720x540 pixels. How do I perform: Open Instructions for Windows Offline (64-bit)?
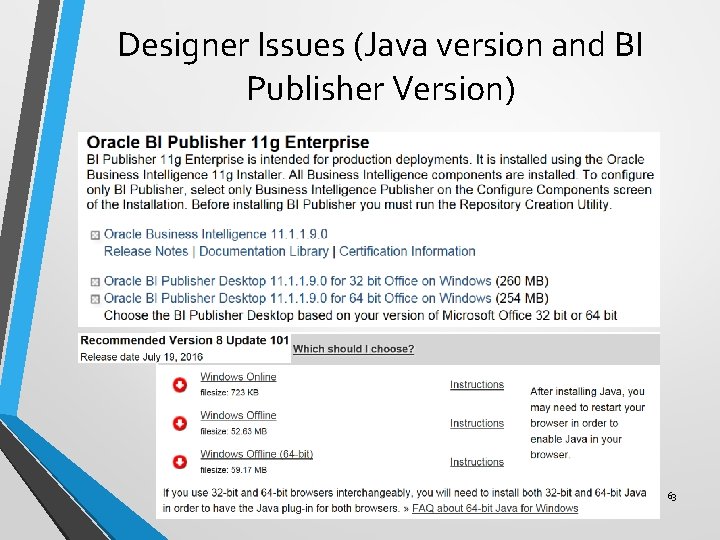[477, 461]
